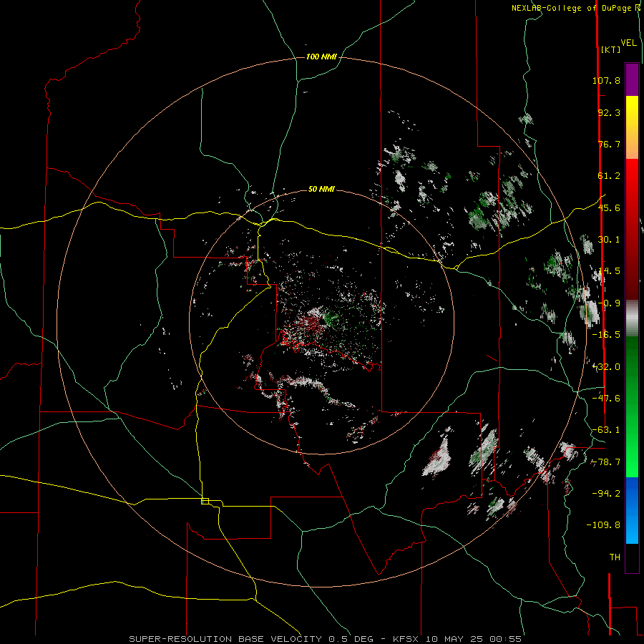Select the purple segment of the velocity color bar

click(x=632, y=79)
